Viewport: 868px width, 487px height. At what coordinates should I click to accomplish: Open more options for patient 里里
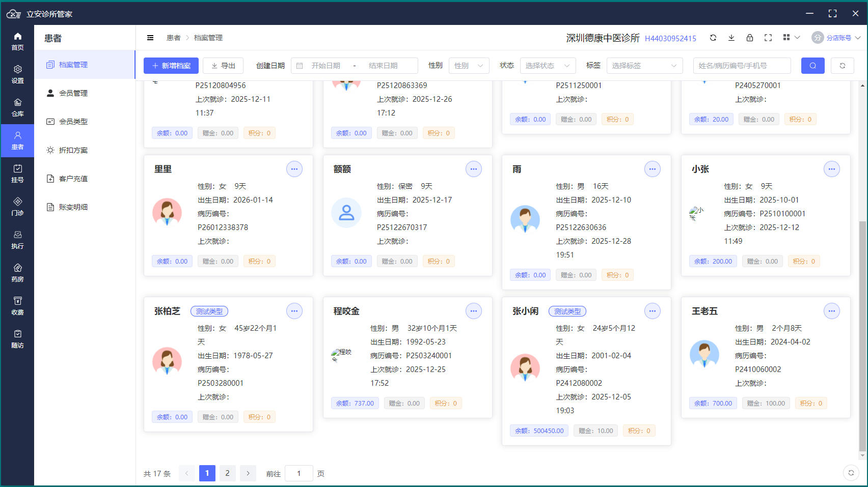tap(294, 169)
